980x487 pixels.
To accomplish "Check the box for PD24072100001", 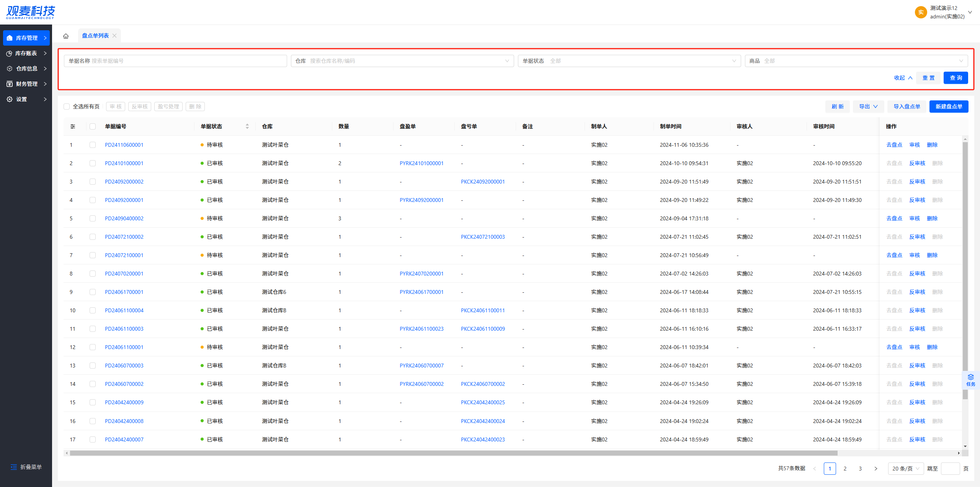I will (93, 255).
